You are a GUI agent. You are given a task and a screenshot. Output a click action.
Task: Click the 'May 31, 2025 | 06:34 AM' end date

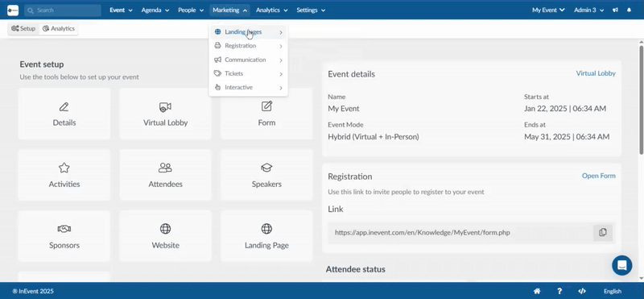point(567,136)
